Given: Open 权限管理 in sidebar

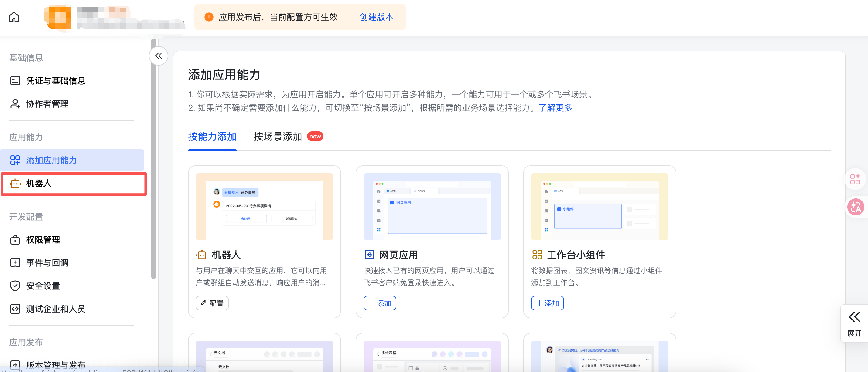Looking at the screenshot, I should tap(72, 240).
